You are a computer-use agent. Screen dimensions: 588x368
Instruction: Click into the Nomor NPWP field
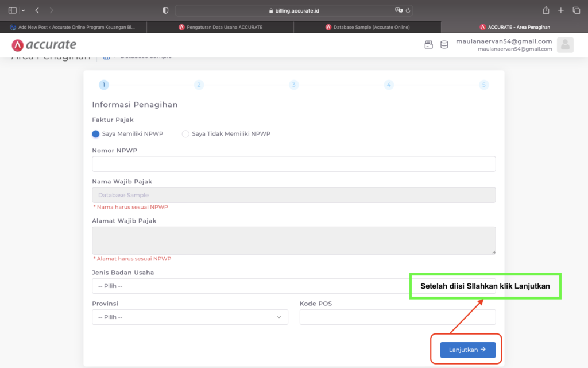pos(293,164)
